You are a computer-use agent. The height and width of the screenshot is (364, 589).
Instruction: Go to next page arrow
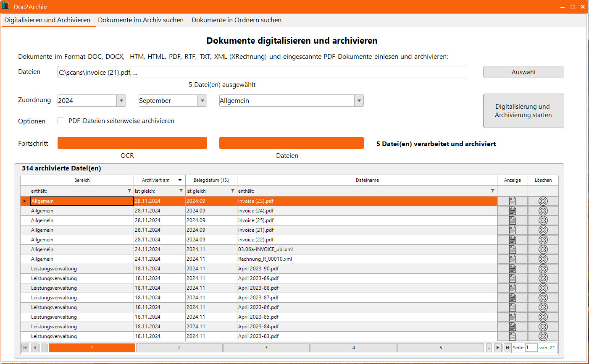pos(498,348)
